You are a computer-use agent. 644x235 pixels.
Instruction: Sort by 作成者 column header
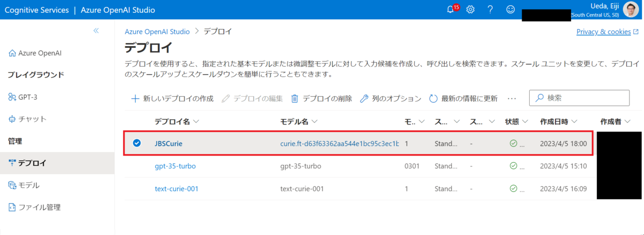tap(615, 122)
